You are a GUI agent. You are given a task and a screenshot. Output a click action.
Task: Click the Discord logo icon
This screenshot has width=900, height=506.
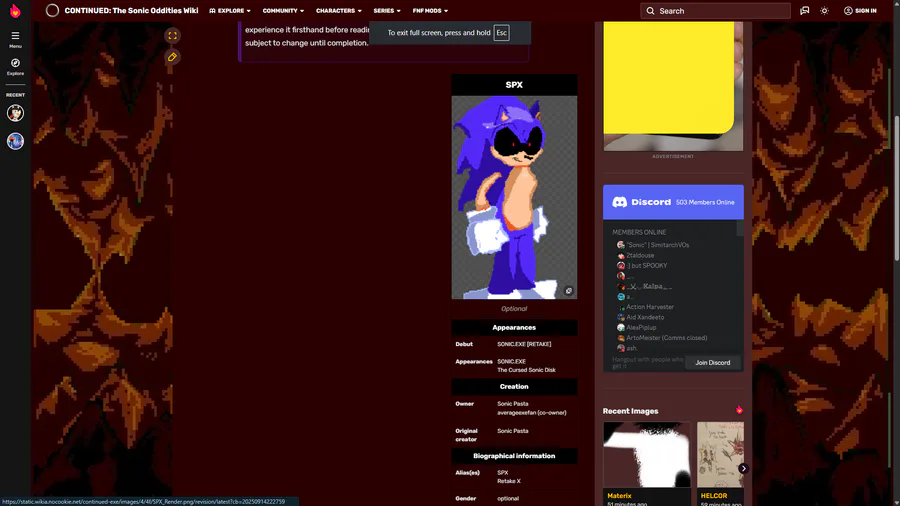tap(619, 202)
